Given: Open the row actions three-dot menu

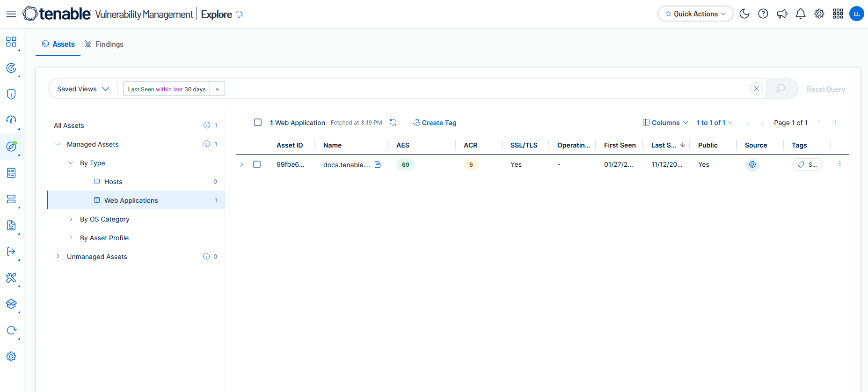Looking at the screenshot, I should 840,164.
